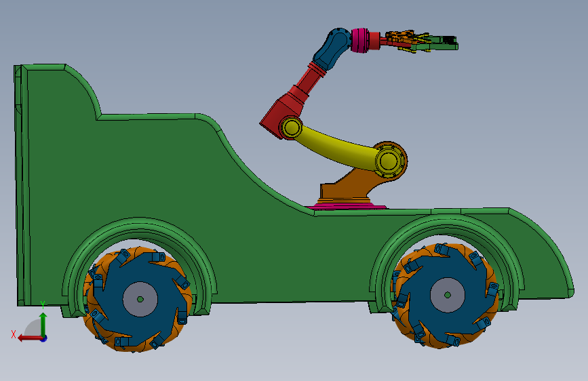
Task: Select the rear mecanum wheel hub
Action: point(140,299)
